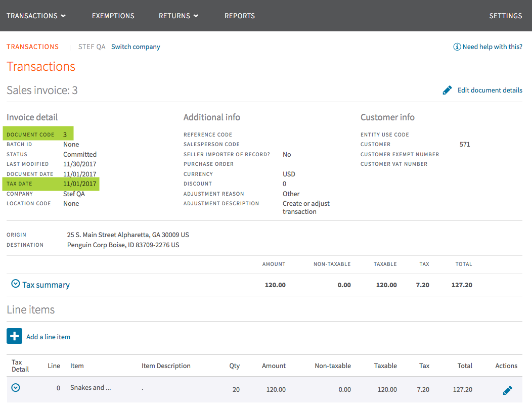
Task: Click the origin address in Alpharetta
Action: (128, 235)
